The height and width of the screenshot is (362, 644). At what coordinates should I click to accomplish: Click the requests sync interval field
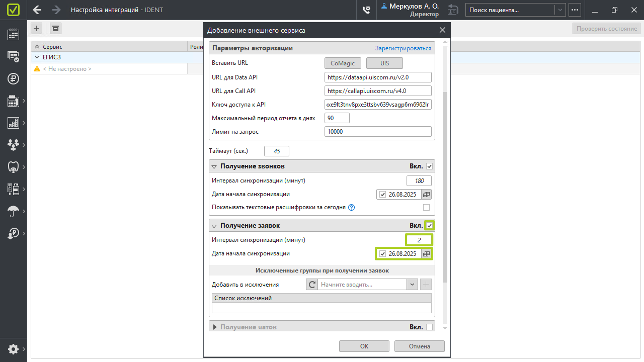(419, 240)
